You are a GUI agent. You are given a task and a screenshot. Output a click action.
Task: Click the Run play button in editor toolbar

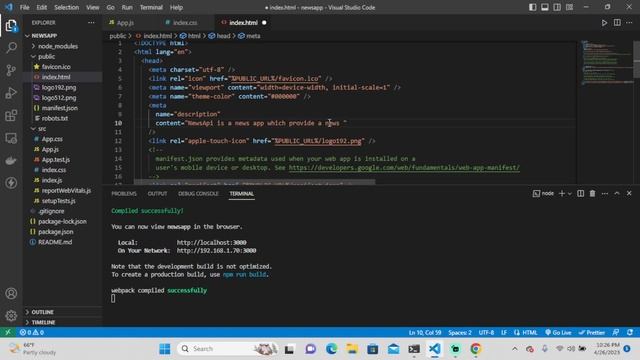pos(604,23)
